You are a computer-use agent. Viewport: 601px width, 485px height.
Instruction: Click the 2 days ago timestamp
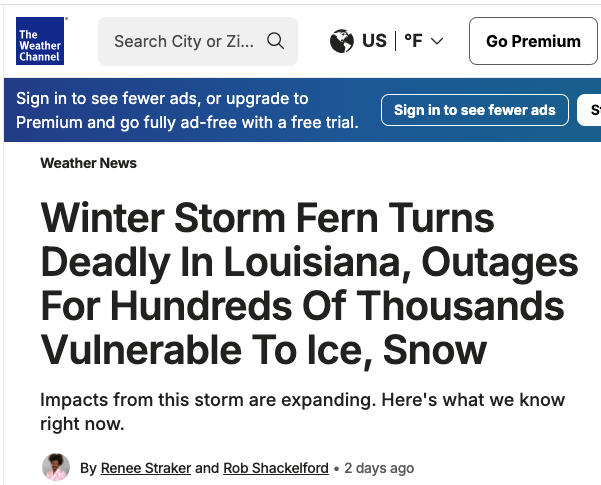coord(379,468)
